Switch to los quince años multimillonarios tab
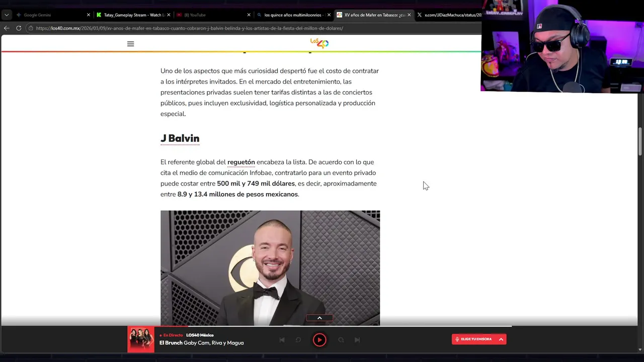 coord(293,15)
